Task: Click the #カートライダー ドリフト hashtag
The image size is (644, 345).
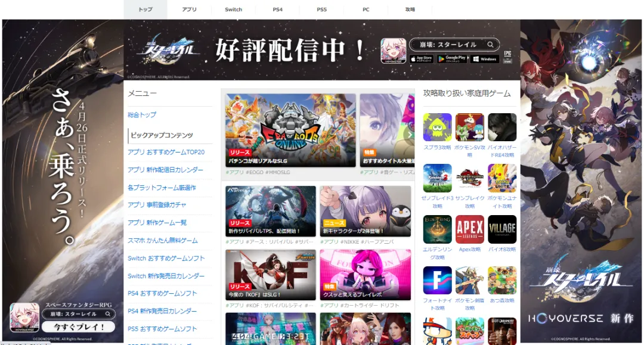Action: tap(370, 306)
